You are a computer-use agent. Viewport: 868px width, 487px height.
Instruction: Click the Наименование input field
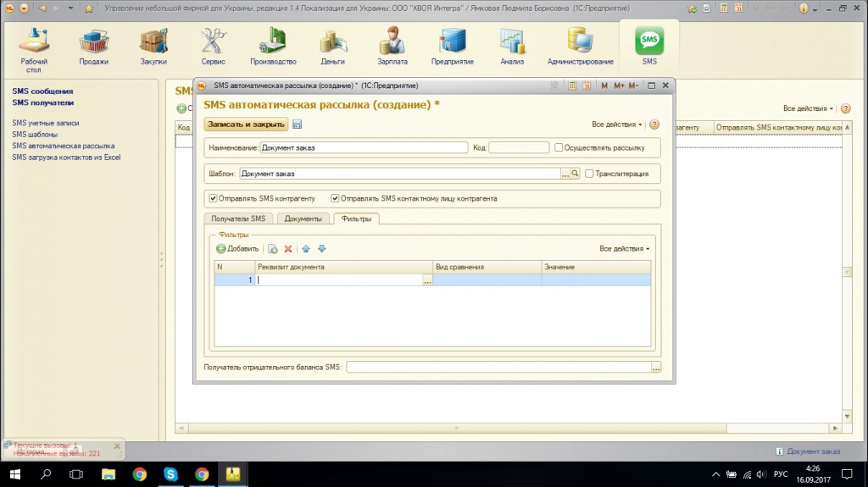364,147
